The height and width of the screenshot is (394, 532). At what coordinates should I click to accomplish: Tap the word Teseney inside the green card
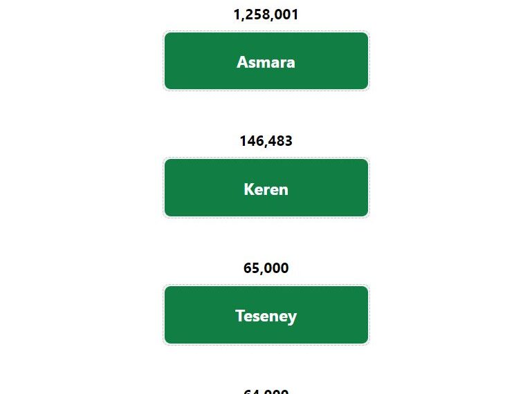coord(266,317)
